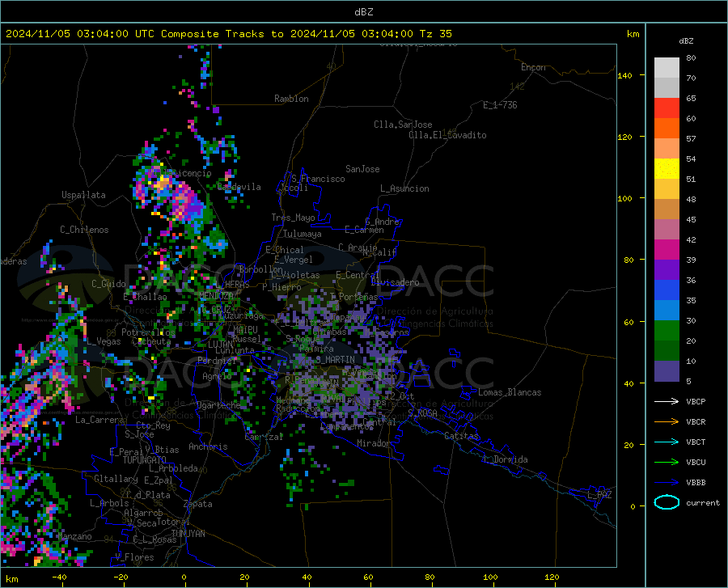Click the S_Francisco place label
This screenshot has width=728, height=588.
(x=318, y=179)
